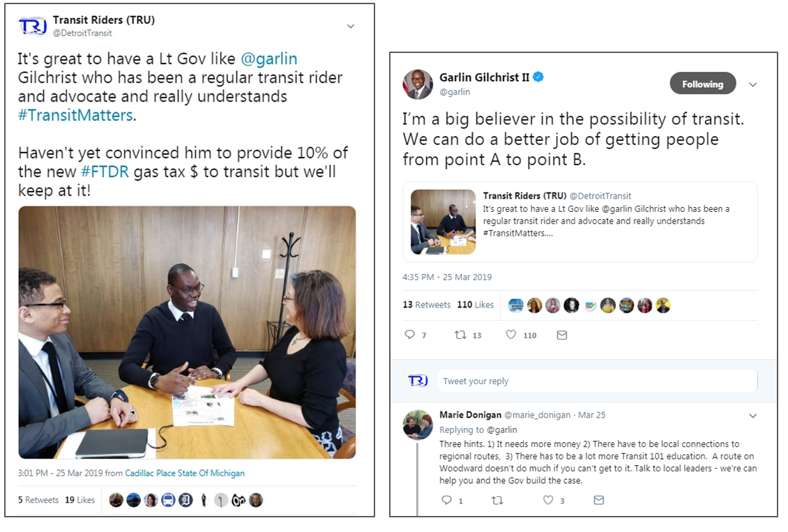Click the direct message envelope on Garlin's tweet

[x=562, y=335]
